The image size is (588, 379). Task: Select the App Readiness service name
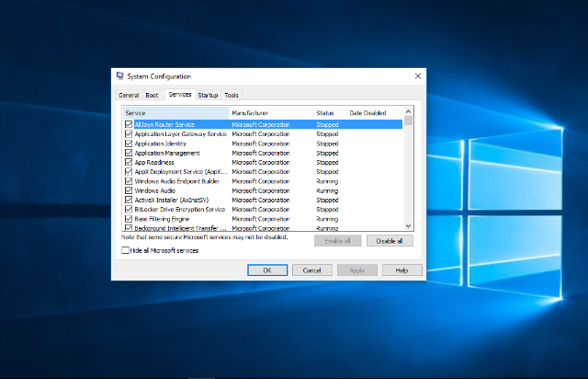tap(154, 162)
